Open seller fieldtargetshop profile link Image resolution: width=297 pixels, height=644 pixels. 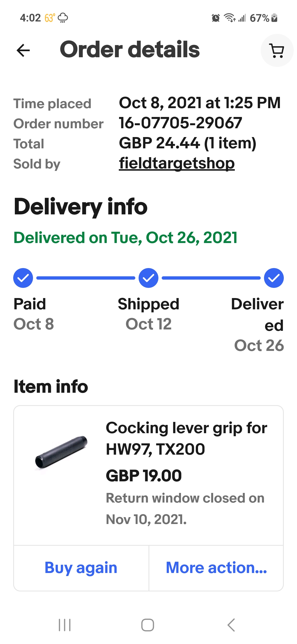tap(177, 163)
